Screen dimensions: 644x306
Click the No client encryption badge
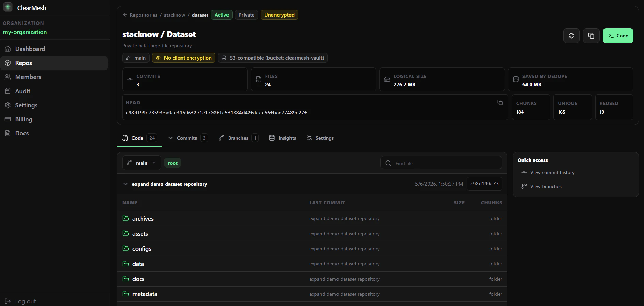point(184,58)
